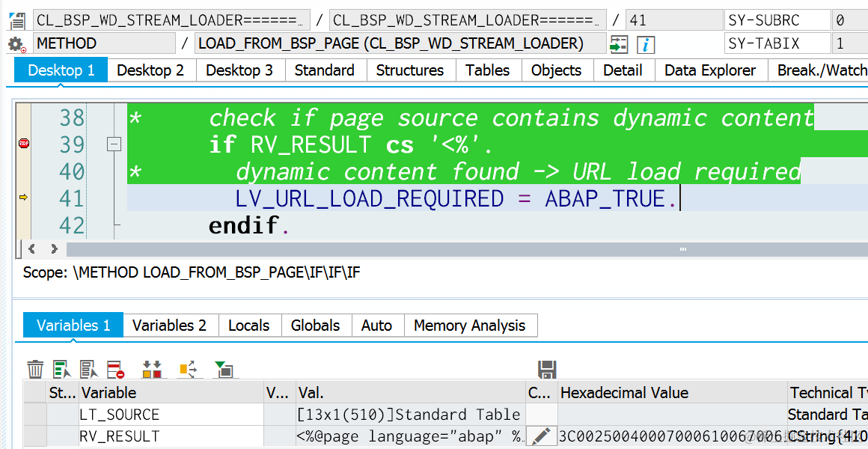Click the RV_RESULT value starting with <%@page
Image resolution: width=868 pixels, height=449 pixels.
(x=410, y=436)
